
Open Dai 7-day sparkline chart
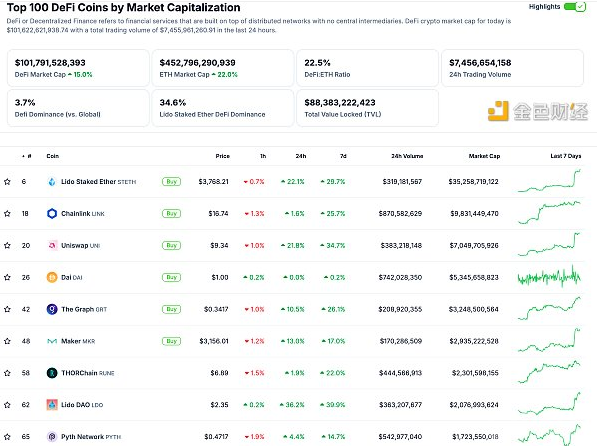549,277
